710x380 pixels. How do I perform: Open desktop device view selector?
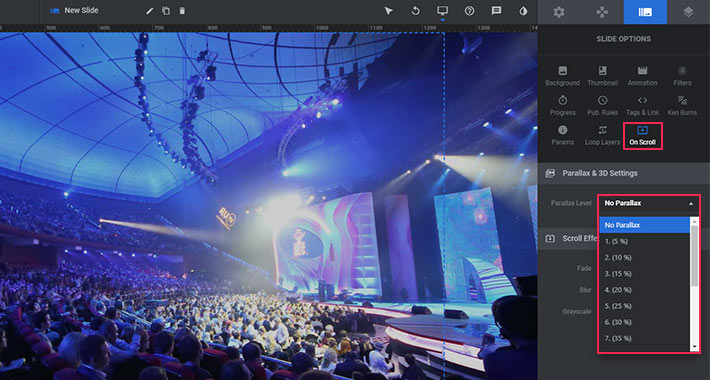click(442, 11)
